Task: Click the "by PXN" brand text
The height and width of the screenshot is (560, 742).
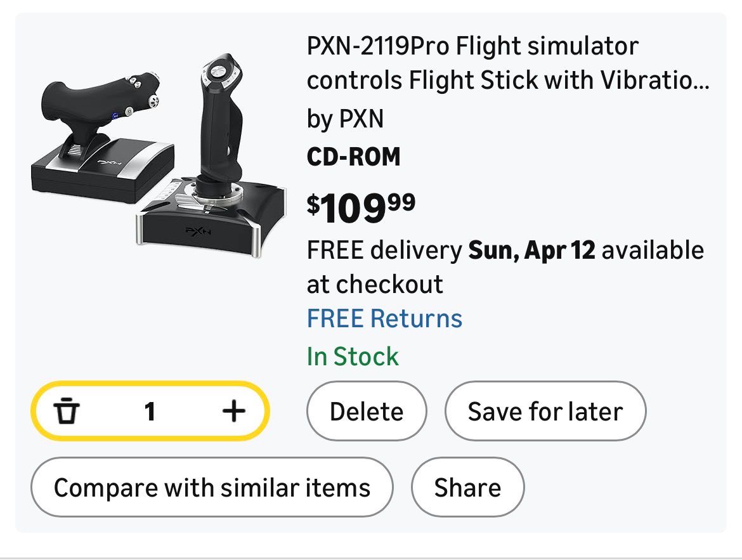Action: [345, 119]
